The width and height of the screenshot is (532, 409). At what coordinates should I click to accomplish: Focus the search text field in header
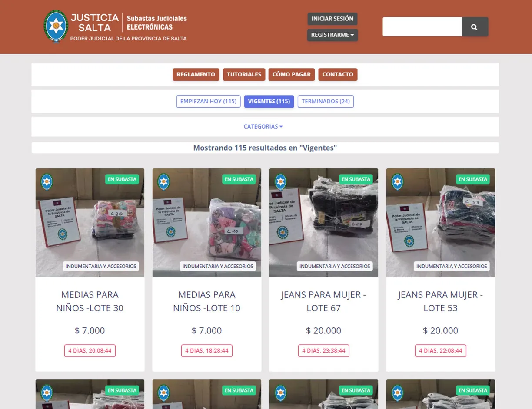(x=422, y=27)
